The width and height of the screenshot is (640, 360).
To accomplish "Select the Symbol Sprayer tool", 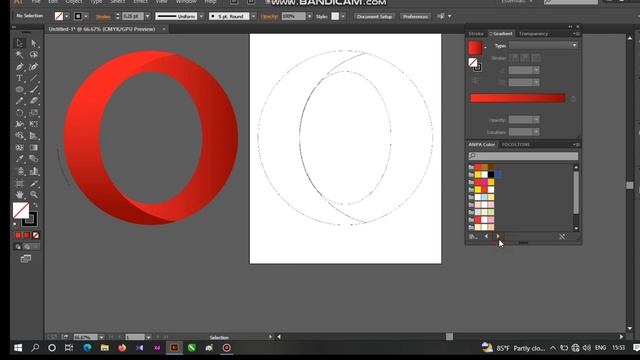I will 19,171.
